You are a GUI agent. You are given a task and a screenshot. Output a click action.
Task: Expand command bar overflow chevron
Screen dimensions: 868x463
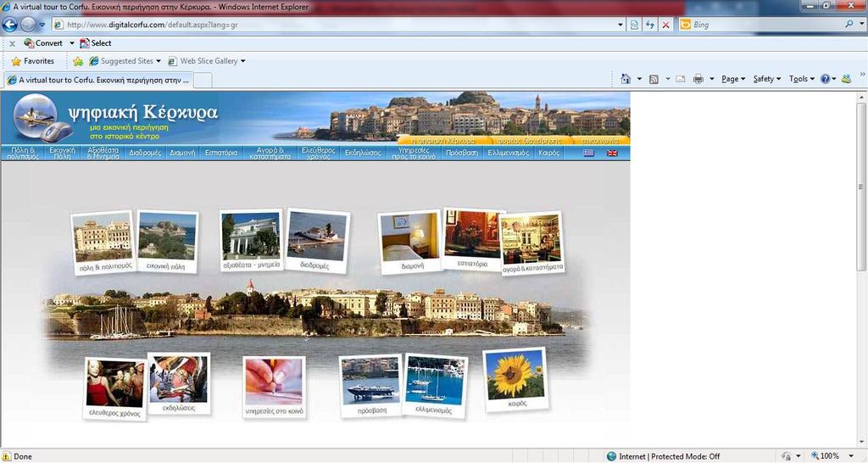tap(862, 75)
